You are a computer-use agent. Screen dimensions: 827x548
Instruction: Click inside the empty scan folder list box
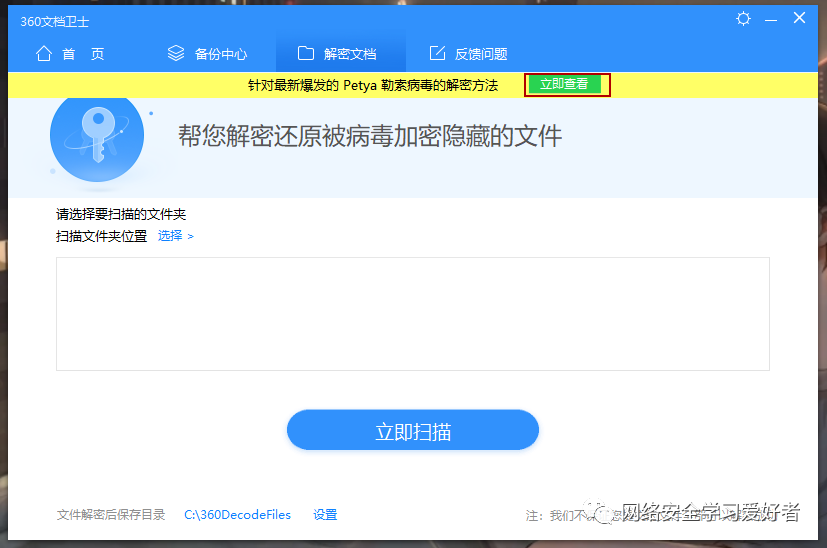tap(412, 314)
